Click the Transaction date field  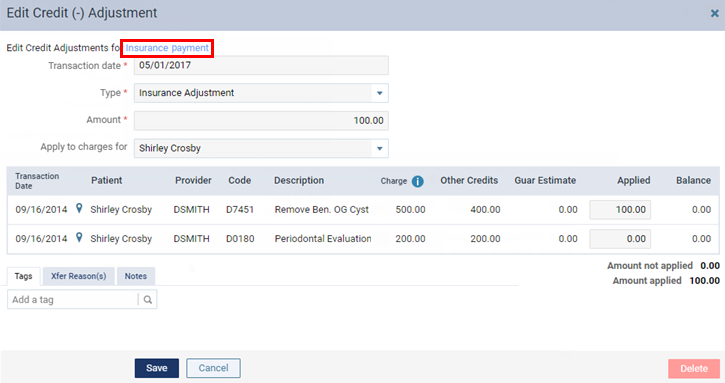pos(261,65)
